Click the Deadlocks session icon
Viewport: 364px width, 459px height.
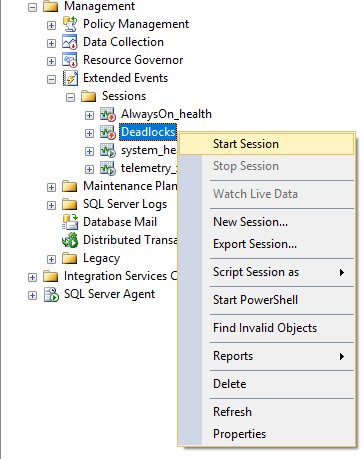point(108,132)
